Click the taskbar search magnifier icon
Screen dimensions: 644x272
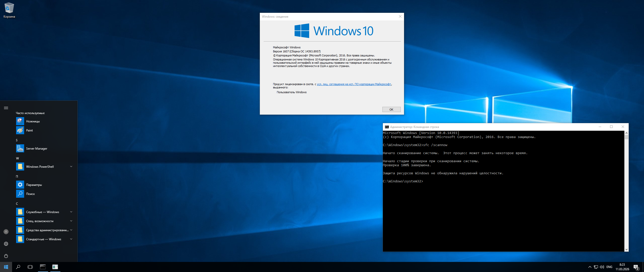[x=18, y=267]
